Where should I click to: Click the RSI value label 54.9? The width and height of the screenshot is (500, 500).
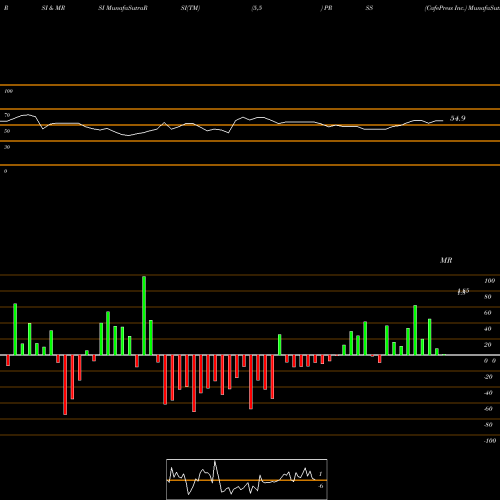pos(458,118)
